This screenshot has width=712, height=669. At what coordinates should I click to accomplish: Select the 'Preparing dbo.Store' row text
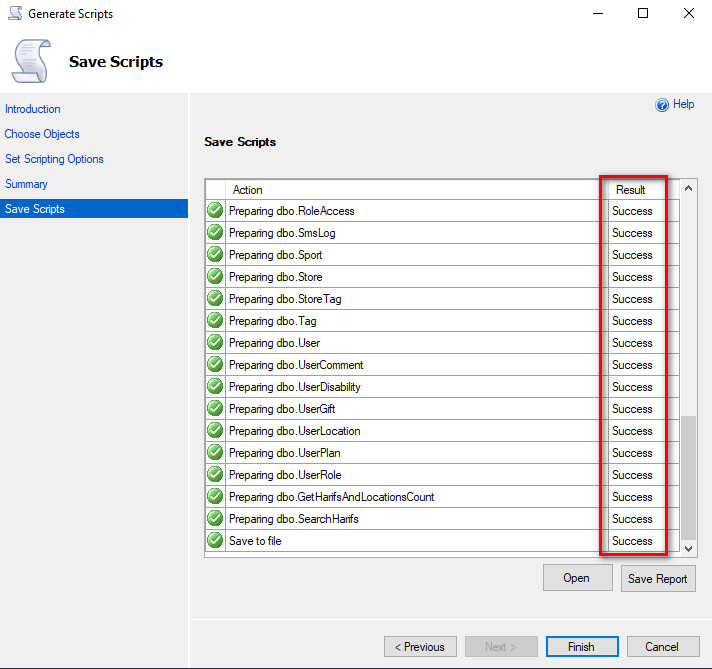(276, 277)
